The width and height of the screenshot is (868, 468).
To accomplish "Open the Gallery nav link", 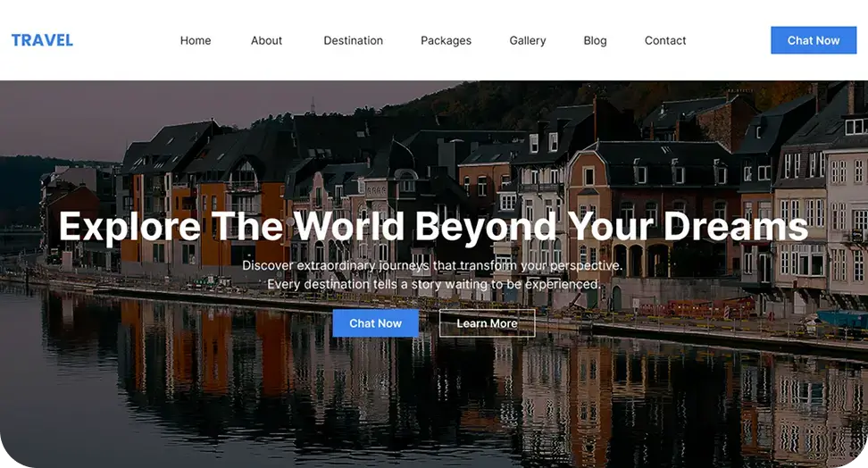I will point(528,40).
